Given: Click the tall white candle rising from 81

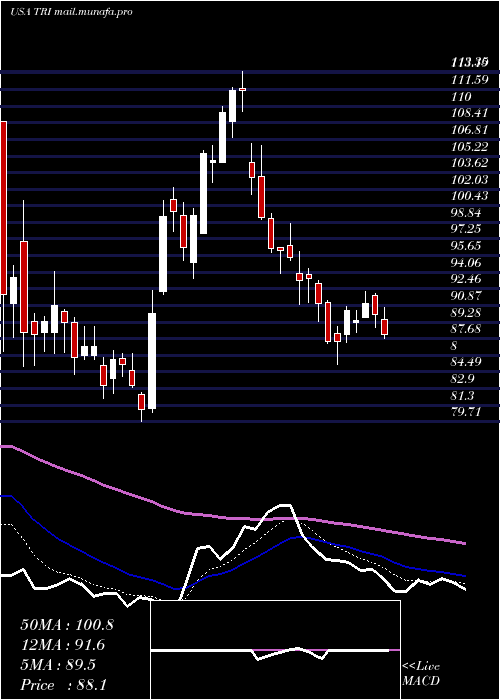Looking at the screenshot, I should pyautogui.click(x=152, y=361).
